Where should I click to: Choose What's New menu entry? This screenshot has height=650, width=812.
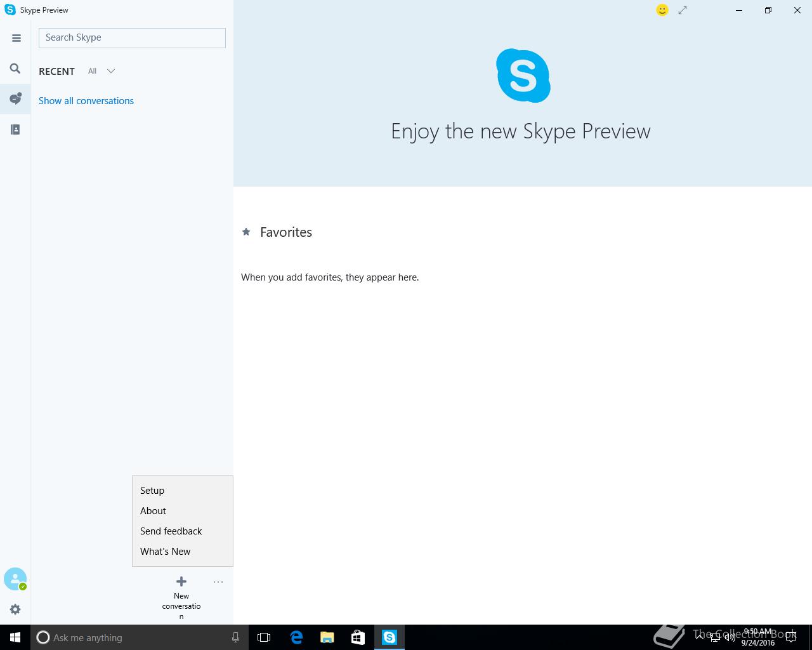pos(183,552)
